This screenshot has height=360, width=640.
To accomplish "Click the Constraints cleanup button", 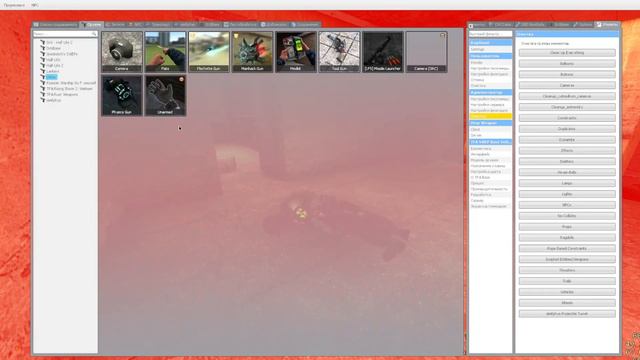I will (567, 118).
